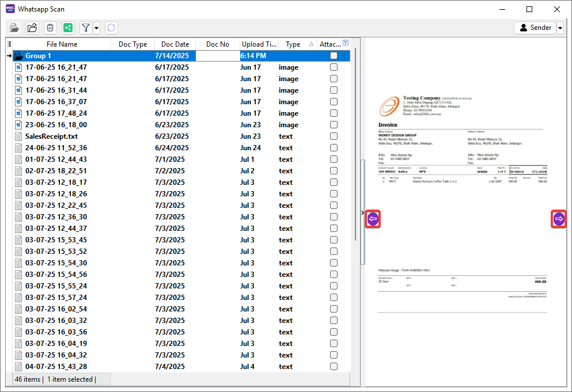
Task: Click the File Name column header
Action: 62,44
